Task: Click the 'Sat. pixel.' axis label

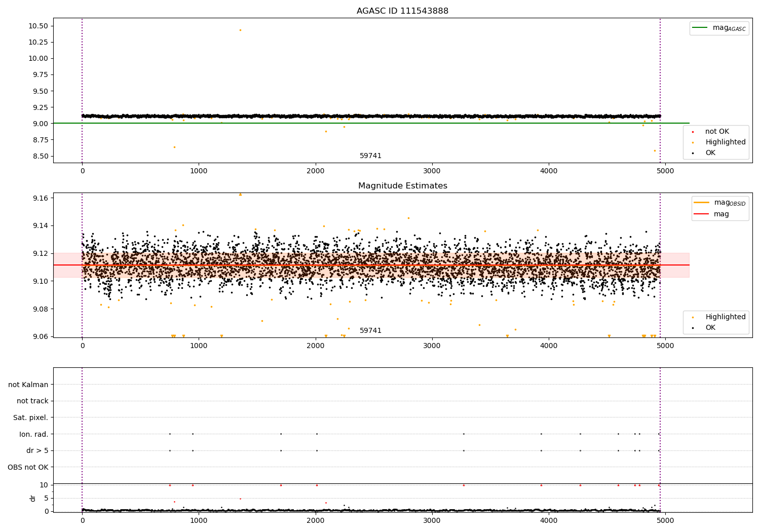Action: click(30, 417)
